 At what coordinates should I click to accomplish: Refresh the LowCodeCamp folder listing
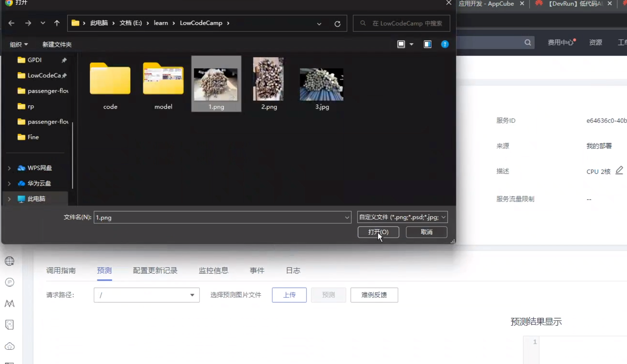click(337, 24)
